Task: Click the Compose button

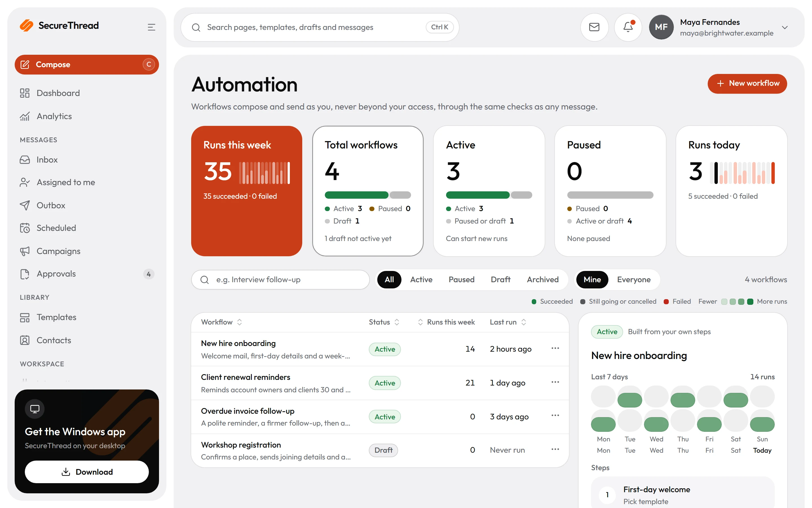Action: coord(87,65)
